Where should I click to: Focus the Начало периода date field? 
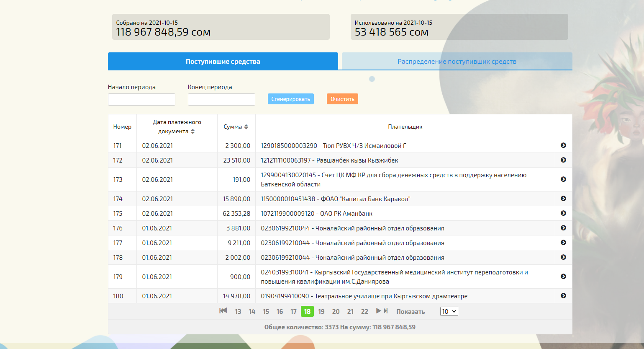[x=141, y=99]
